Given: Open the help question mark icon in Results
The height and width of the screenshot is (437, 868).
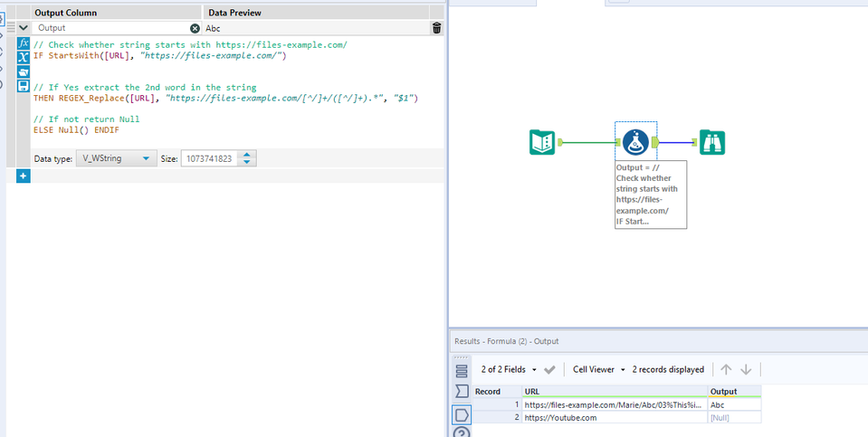Looking at the screenshot, I should [x=462, y=432].
